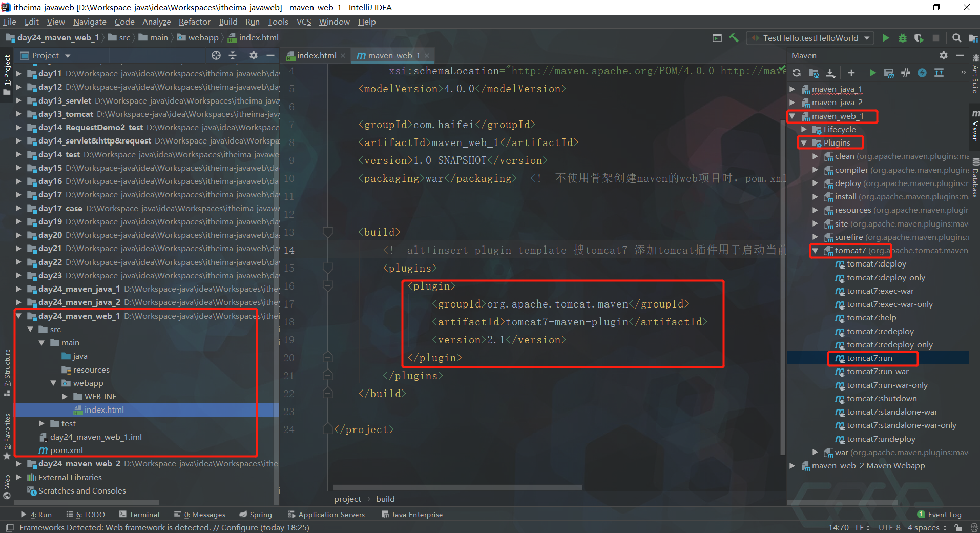Open the 6: TODO tool window
980x533 pixels.
click(86, 515)
